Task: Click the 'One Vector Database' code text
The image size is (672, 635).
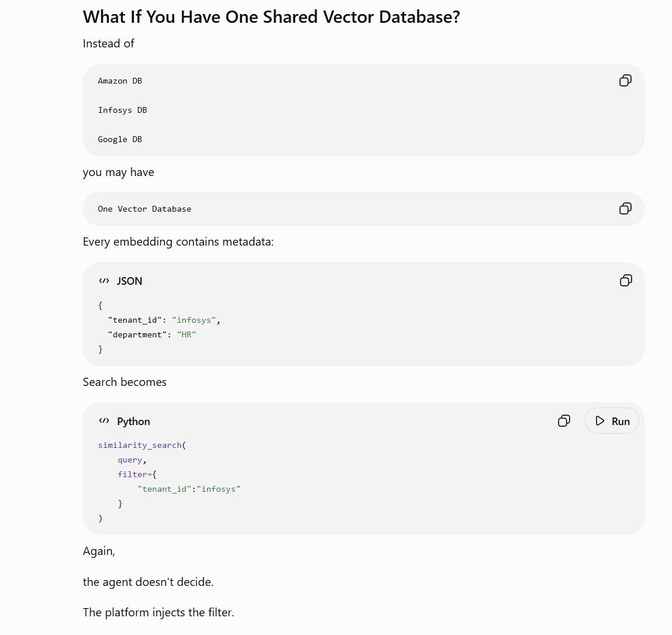Action: [x=144, y=209]
